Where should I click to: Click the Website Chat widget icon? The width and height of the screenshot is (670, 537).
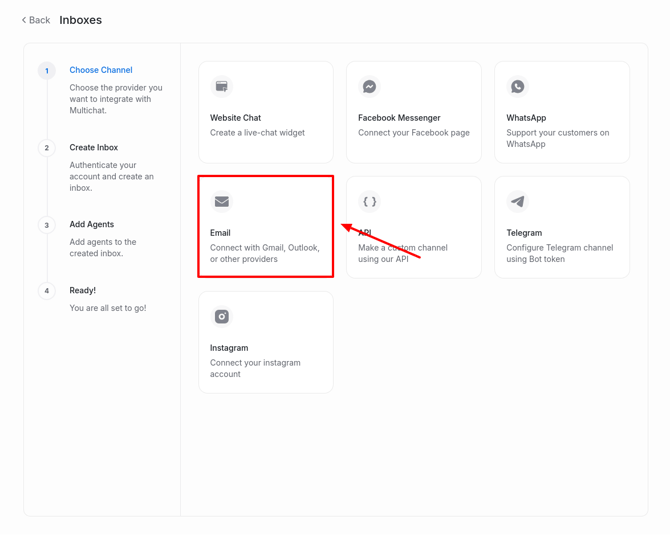(222, 87)
